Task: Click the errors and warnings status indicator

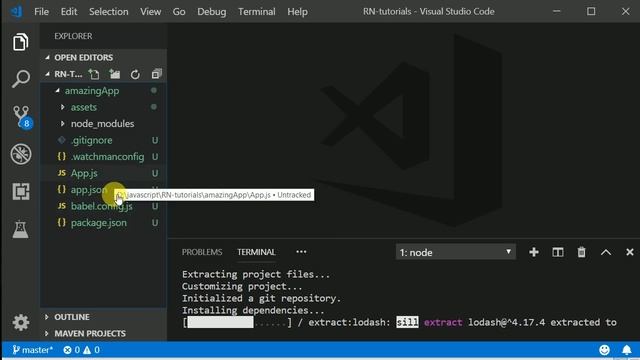Action: point(82,350)
